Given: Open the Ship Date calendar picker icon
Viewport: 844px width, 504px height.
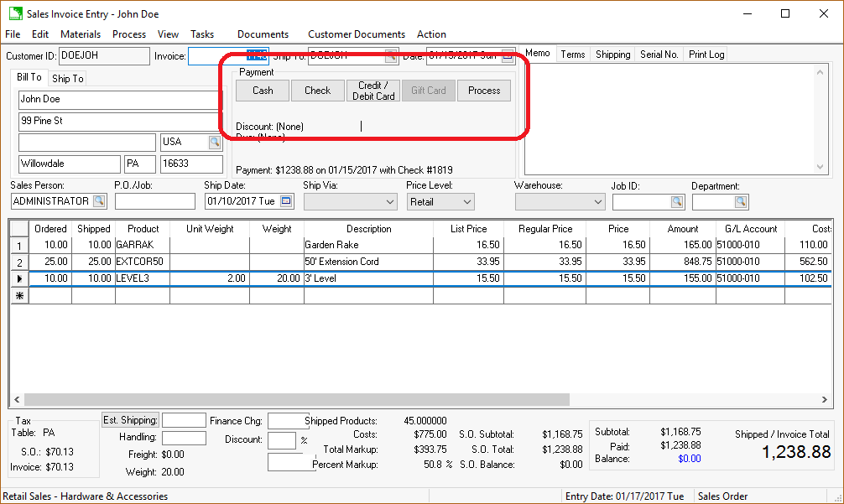Looking at the screenshot, I should click(286, 201).
